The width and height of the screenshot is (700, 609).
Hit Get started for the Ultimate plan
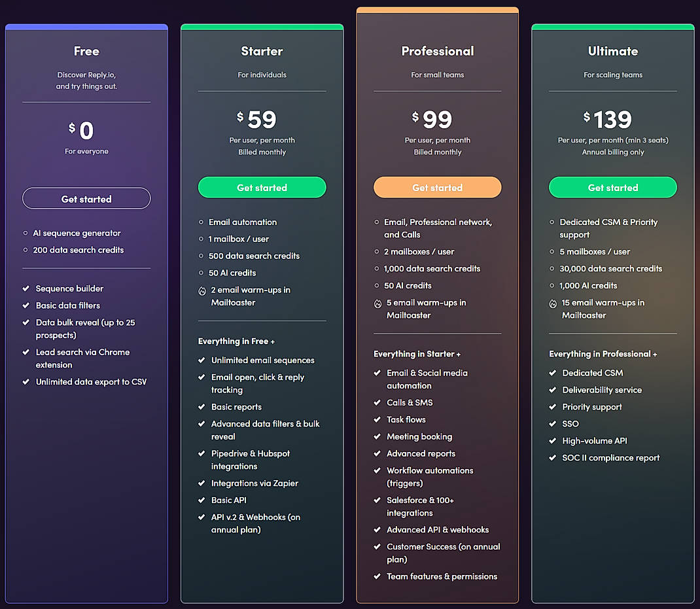coord(612,188)
